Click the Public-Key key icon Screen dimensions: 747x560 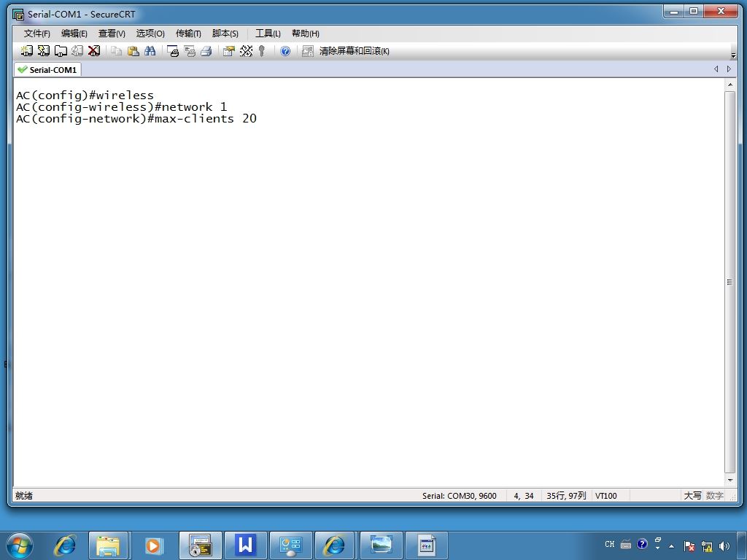262,51
